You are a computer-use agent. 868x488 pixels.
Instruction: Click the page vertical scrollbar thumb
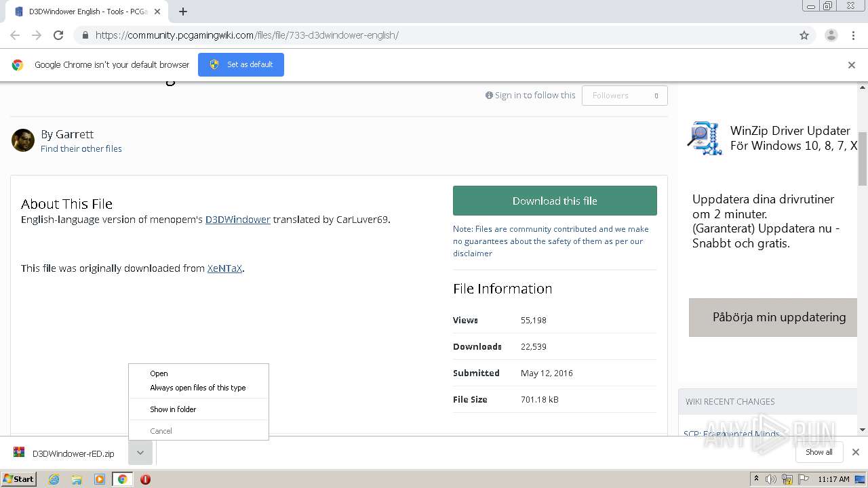pos(863,158)
